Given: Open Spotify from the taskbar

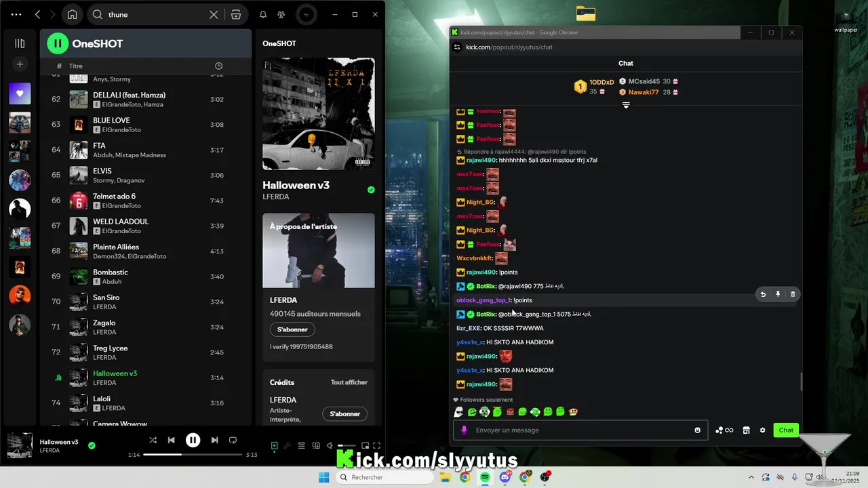Looking at the screenshot, I should coord(486,477).
